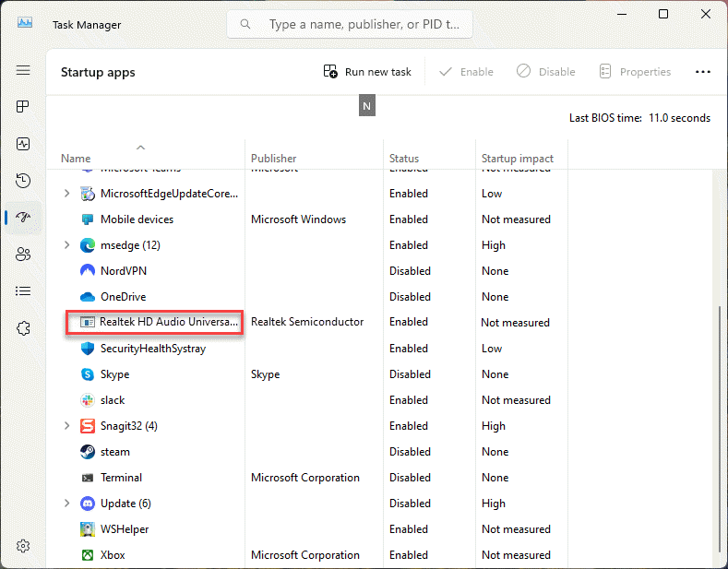This screenshot has height=569, width=728.
Task: Open the Services page in sidebar
Action: (23, 328)
